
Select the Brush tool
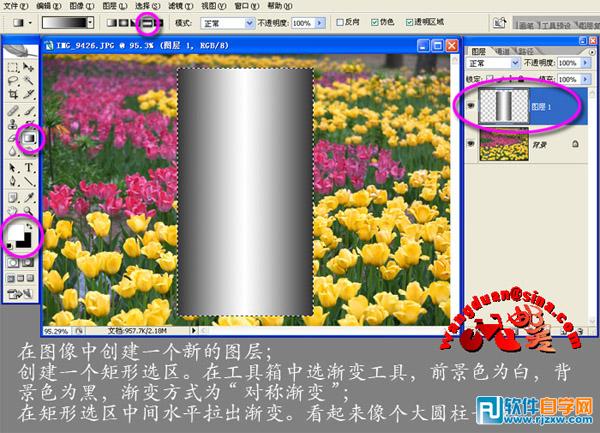point(28,111)
